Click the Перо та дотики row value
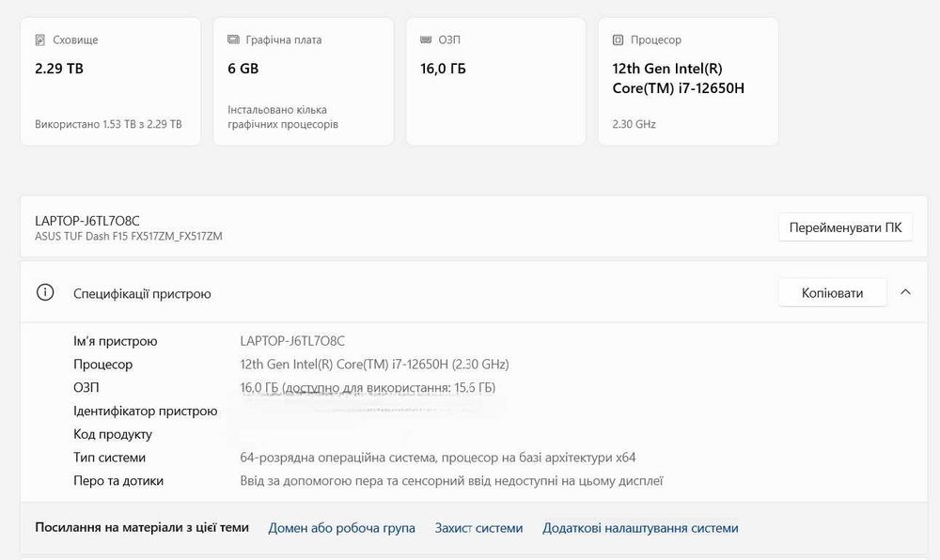940x560 pixels. [x=451, y=481]
